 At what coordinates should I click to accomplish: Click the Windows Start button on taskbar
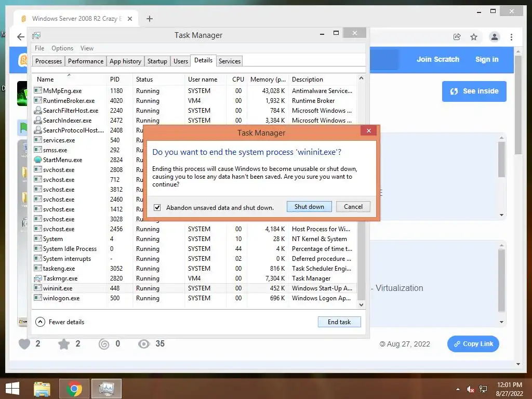[12, 389]
